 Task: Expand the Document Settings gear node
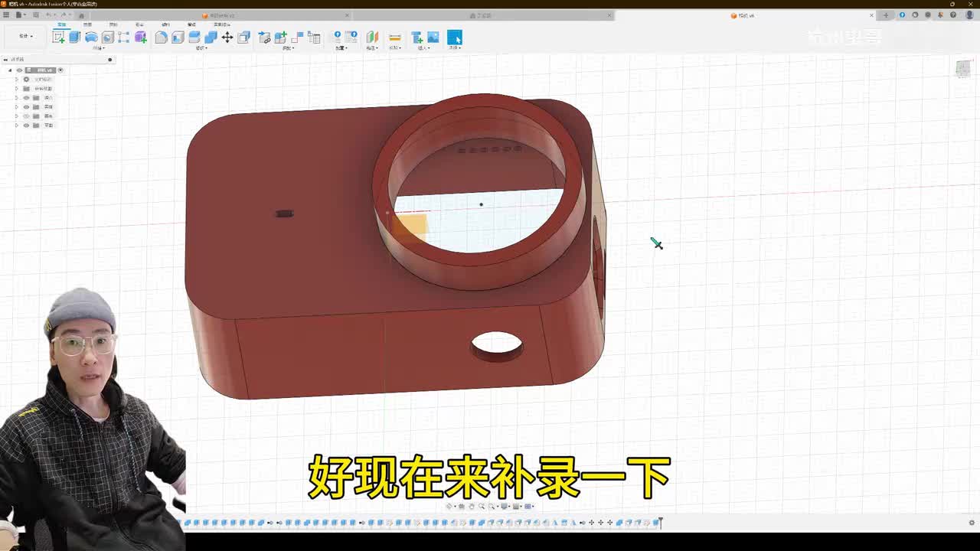pyautogui.click(x=16, y=80)
